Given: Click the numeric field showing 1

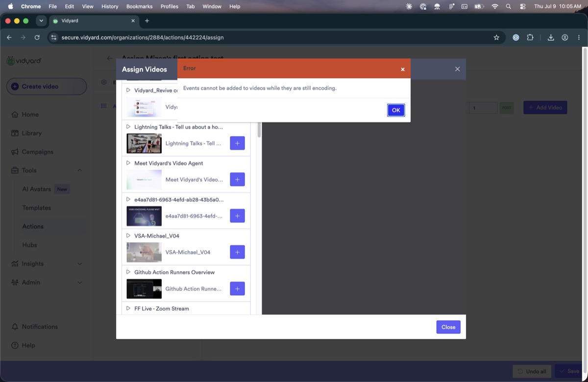Looking at the screenshot, I should click(483, 108).
